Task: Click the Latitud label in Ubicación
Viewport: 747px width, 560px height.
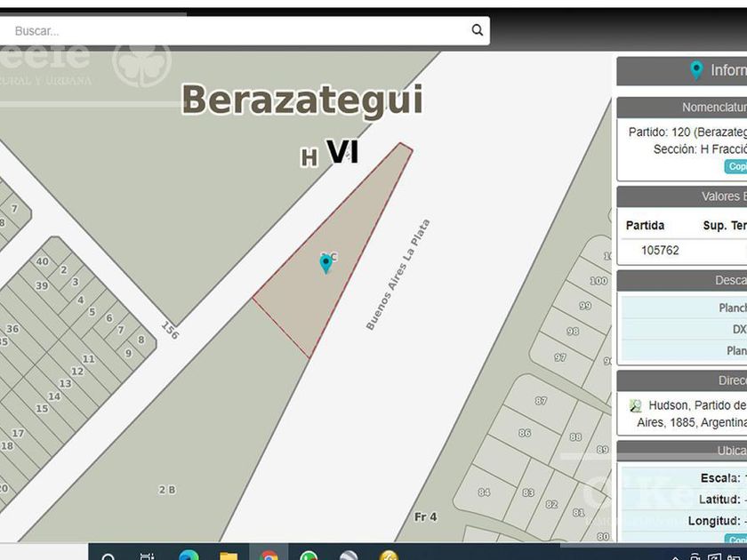Action: [719, 500]
